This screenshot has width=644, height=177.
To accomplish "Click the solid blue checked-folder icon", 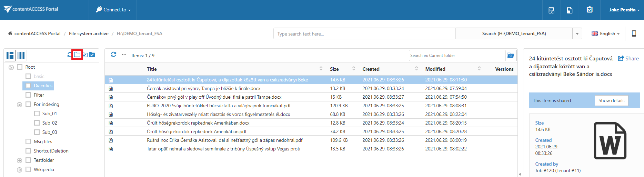I will (x=92, y=55).
